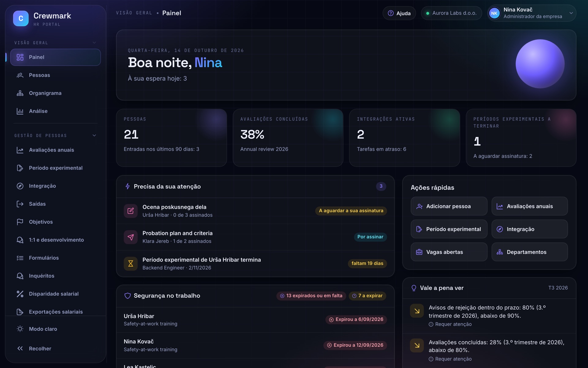Click the Inquéritos icon in sidebar
Viewport: 588px width, 368px height.
pos(20,276)
